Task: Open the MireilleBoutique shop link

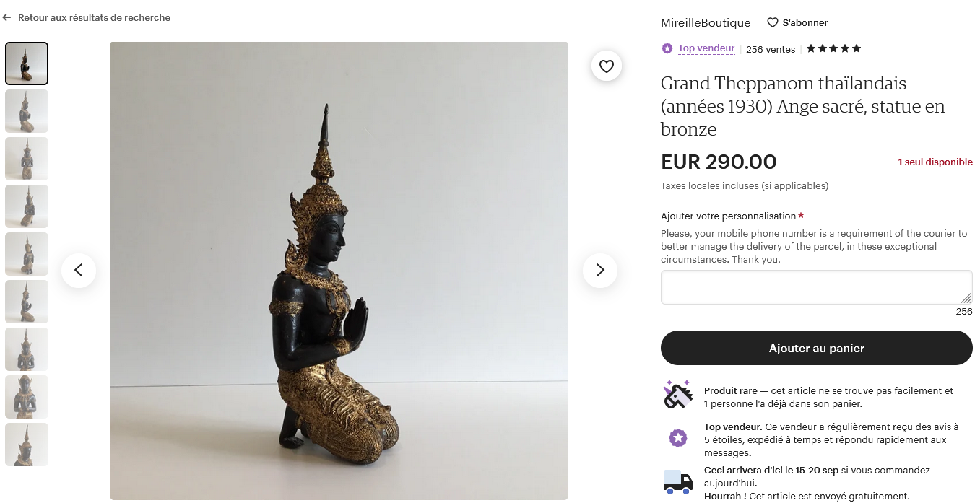Action: coord(706,22)
